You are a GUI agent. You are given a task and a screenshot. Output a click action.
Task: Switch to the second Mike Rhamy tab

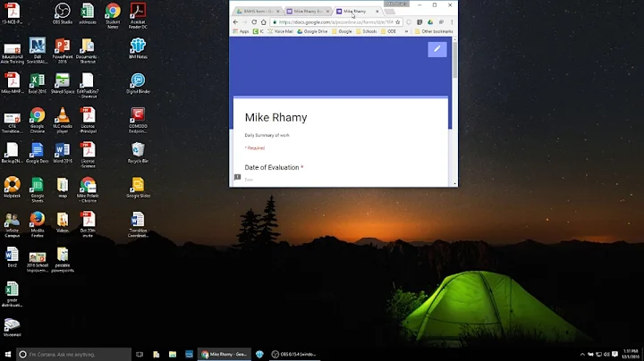pyautogui.click(x=306, y=11)
